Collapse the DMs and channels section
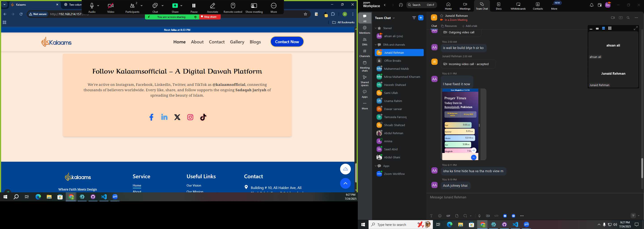 [375, 45]
